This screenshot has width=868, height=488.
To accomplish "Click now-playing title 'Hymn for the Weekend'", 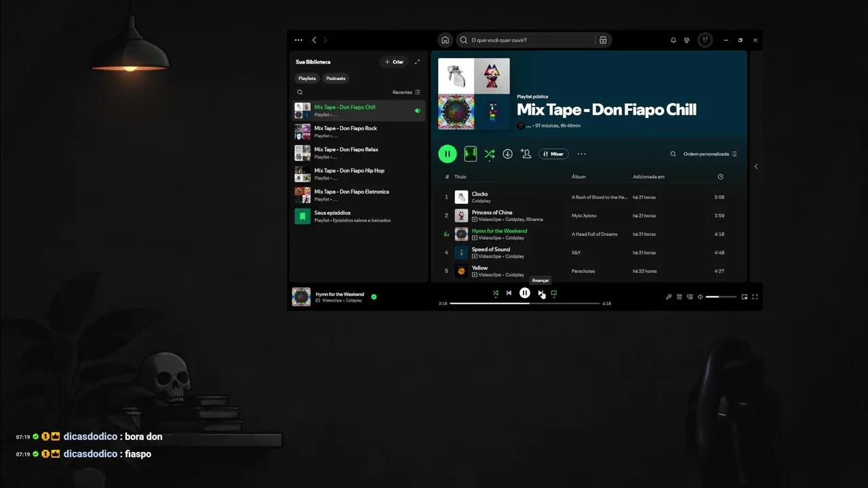I will tap(340, 294).
